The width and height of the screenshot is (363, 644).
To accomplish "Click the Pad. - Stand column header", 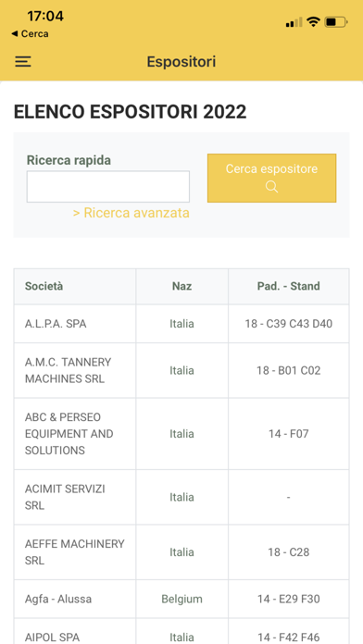I will pos(289,286).
